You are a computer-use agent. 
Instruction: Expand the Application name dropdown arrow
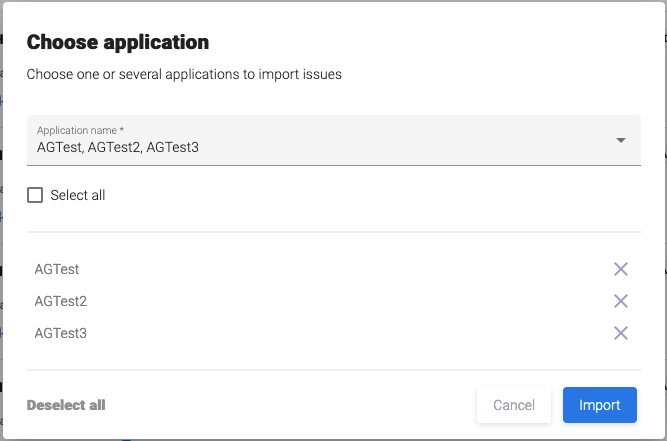[x=621, y=140]
